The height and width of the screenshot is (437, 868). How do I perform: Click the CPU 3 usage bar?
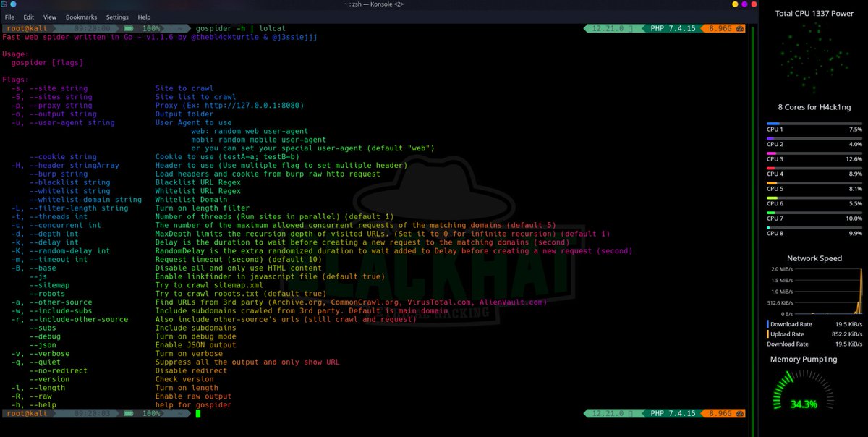click(814, 153)
